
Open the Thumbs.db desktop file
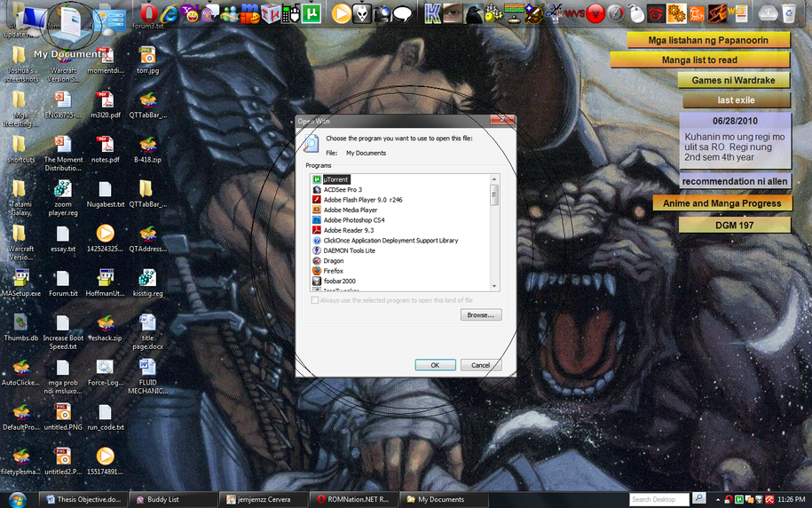tap(20, 328)
